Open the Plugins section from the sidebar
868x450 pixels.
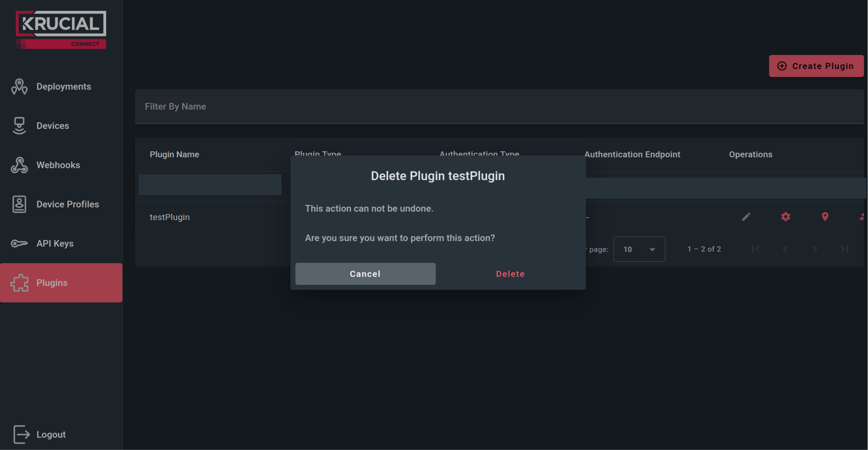(52, 283)
